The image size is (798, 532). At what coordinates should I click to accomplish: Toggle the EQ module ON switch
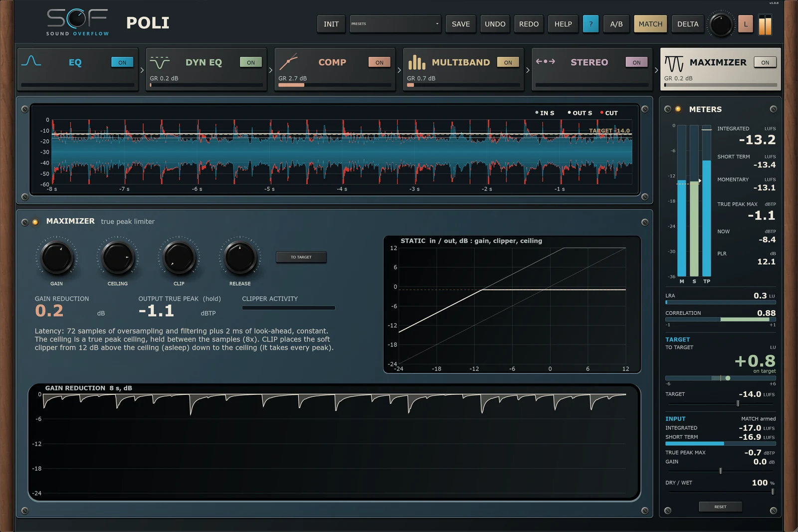122,62
